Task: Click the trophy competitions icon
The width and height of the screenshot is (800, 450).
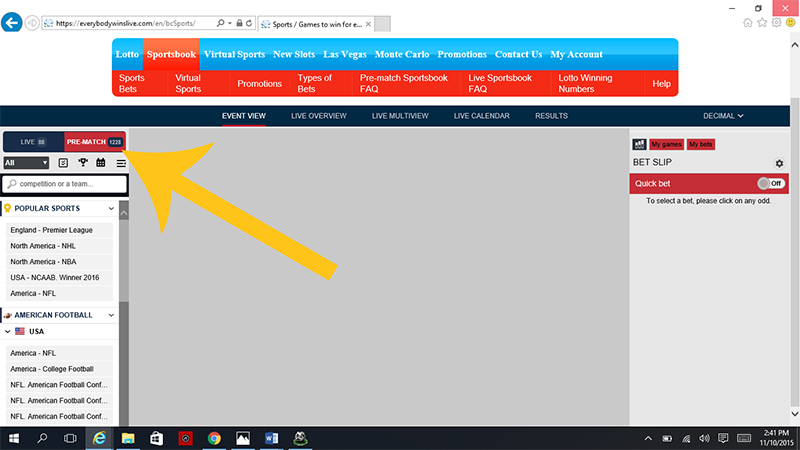Action: coord(83,162)
